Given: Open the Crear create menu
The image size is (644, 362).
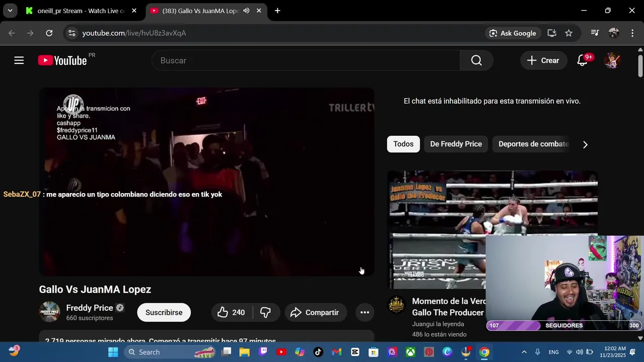Looking at the screenshot, I should 543,60.
